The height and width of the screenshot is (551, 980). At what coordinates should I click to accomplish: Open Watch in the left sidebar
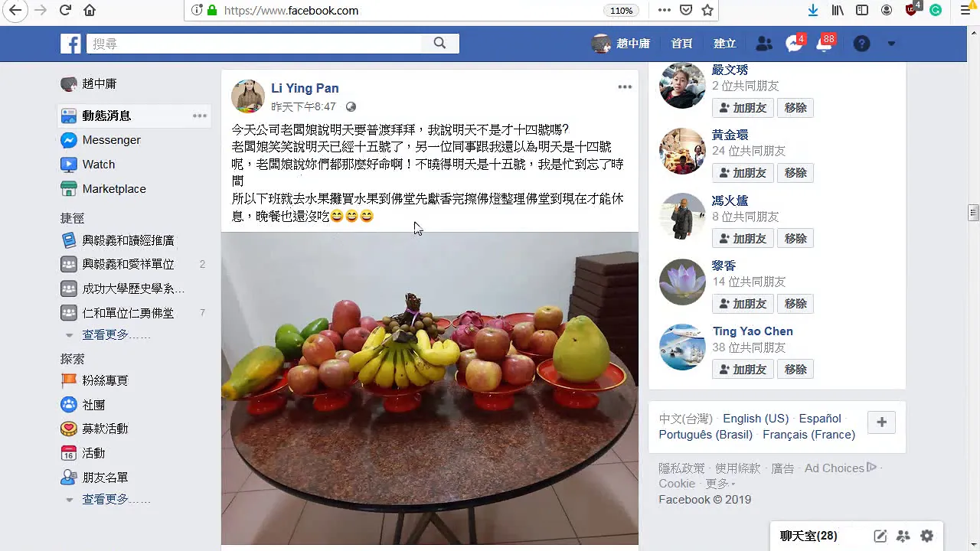click(99, 165)
